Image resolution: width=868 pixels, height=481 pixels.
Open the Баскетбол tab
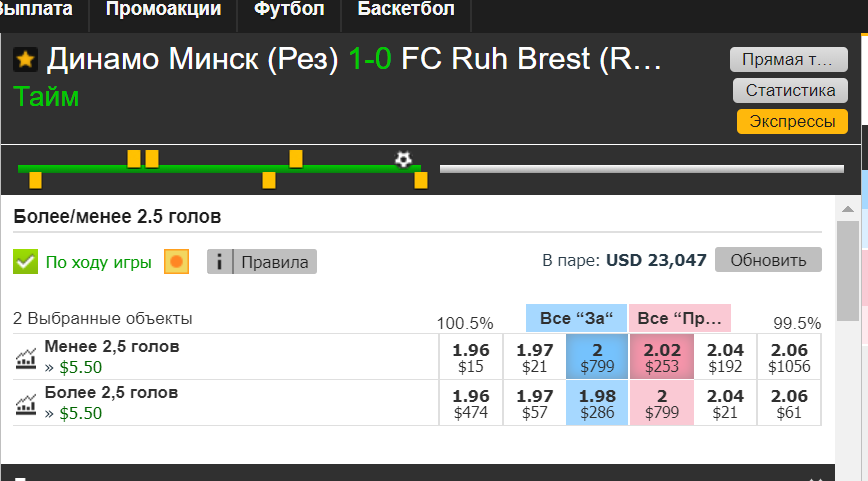(406, 10)
